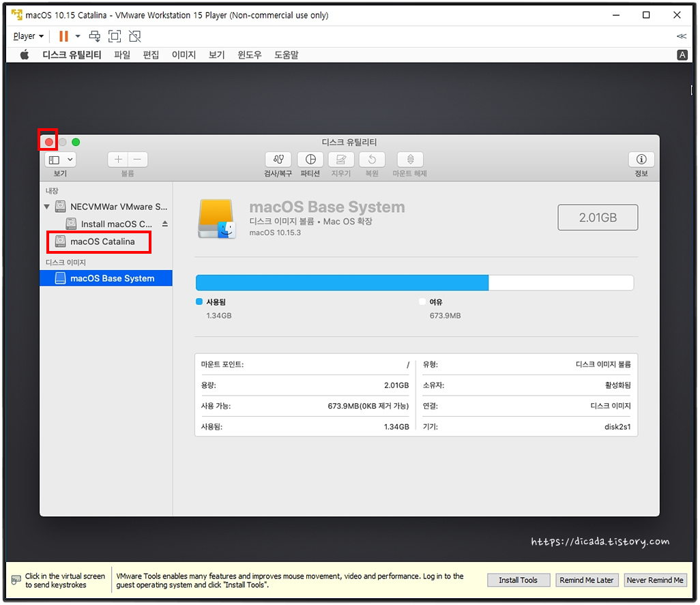
Task: Open the 도움말 menu
Action: click(x=286, y=55)
